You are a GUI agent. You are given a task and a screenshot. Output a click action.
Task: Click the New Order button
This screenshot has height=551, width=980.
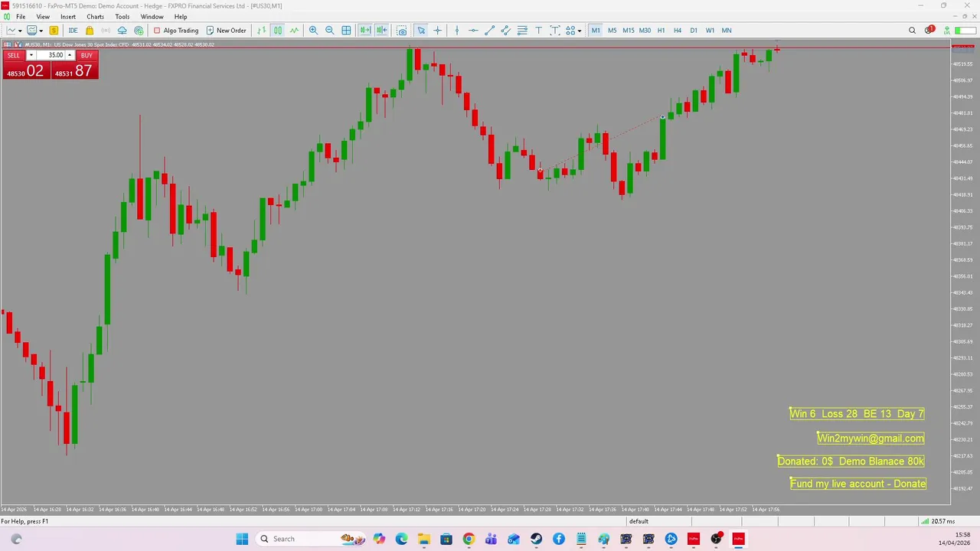226,31
